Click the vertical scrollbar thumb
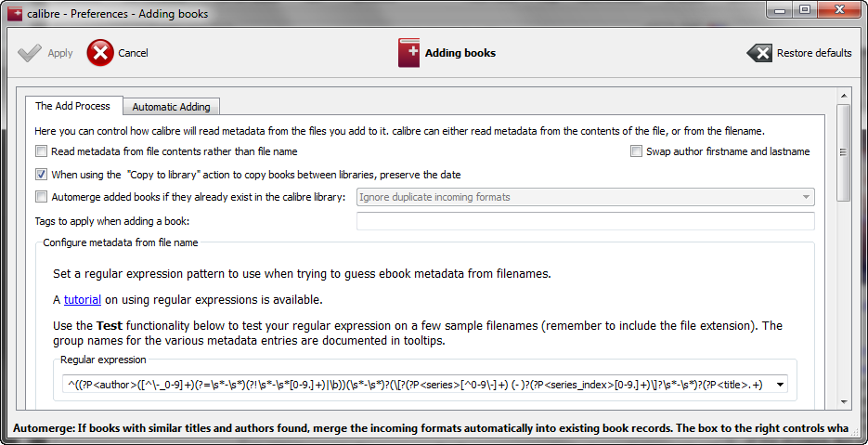Image resolution: width=868 pixels, height=445 pixels. click(x=843, y=153)
